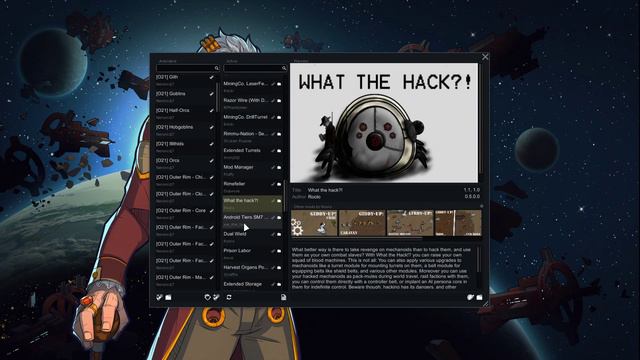Image resolution: width=640 pixels, height=360 pixels.
Task: Toggle the checkmark on Extended Storage mod
Action: (x=273, y=285)
